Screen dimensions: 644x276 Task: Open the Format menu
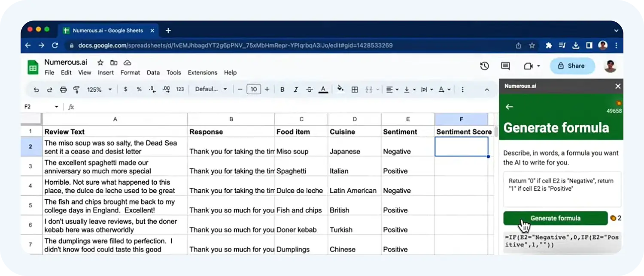click(x=130, y=72)
